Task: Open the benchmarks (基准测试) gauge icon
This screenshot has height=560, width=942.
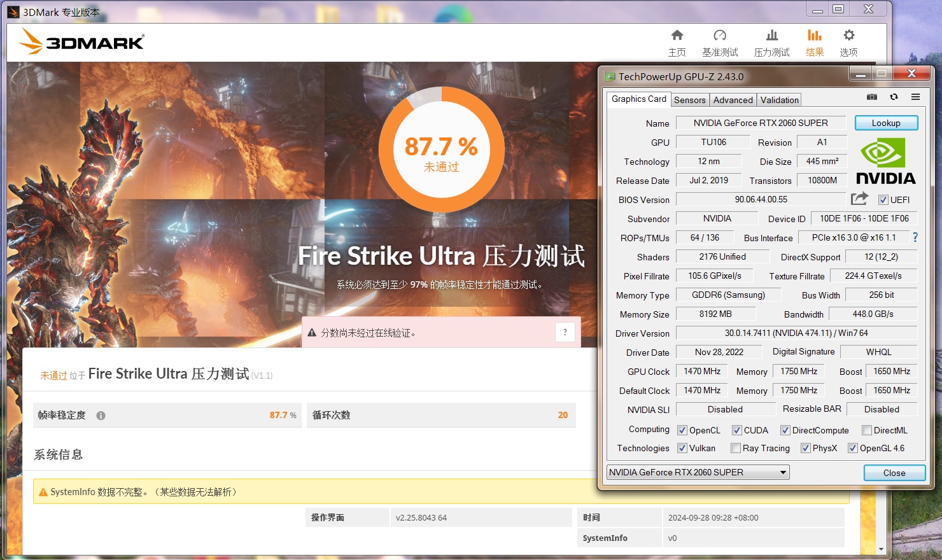Action: 720,35
